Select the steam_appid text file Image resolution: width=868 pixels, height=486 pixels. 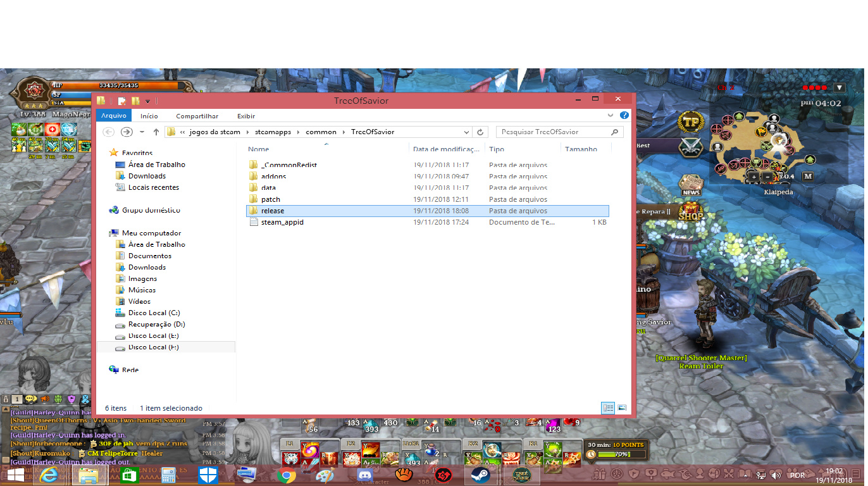(282, 222)
